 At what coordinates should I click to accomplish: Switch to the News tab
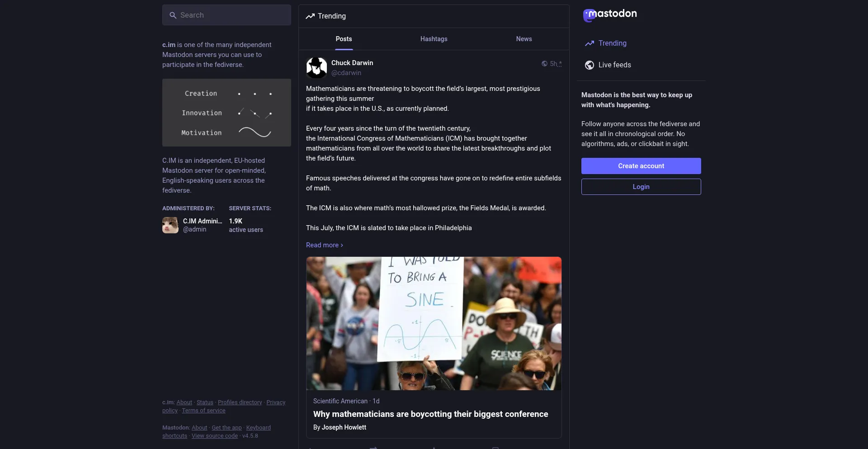[524, 39]
